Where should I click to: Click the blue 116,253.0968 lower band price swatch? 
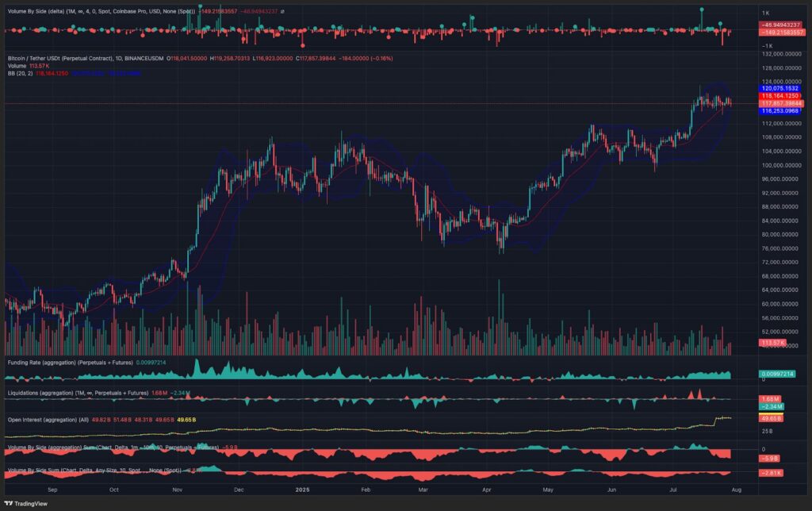[779, 113]
